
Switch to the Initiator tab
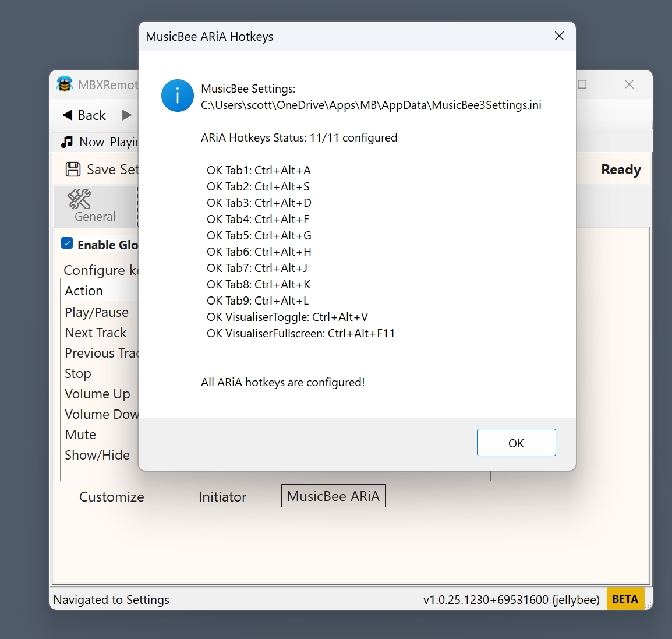pyautogui.click(x=222, y=497)
